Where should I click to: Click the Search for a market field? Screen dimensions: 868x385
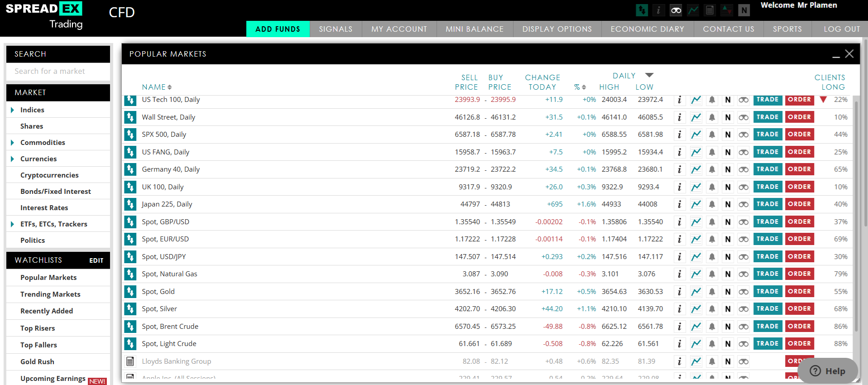(x=58, y=72)
